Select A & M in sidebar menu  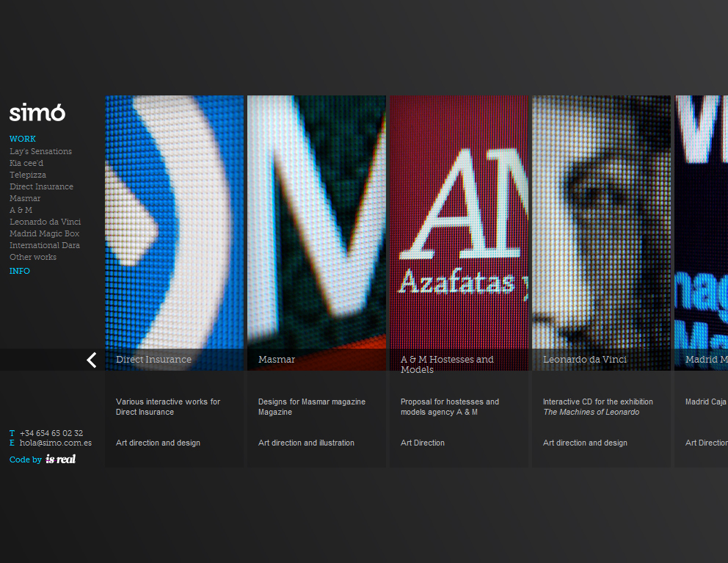coord(21,210)
